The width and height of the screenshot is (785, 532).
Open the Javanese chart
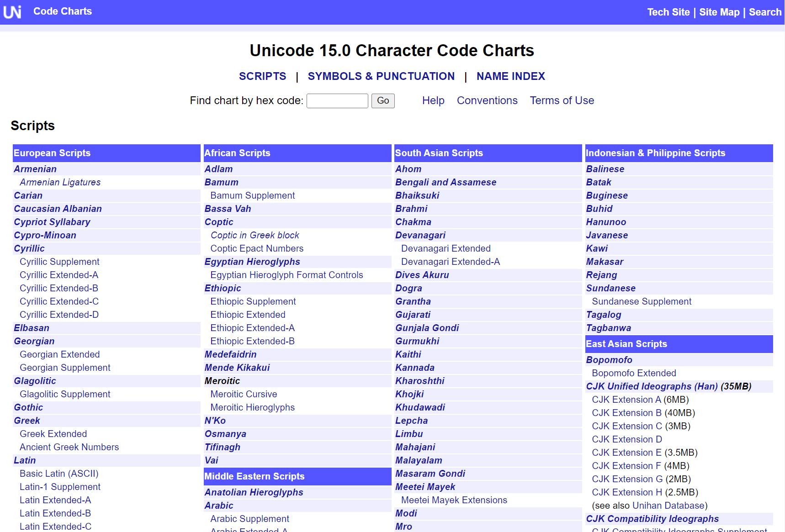607,235
